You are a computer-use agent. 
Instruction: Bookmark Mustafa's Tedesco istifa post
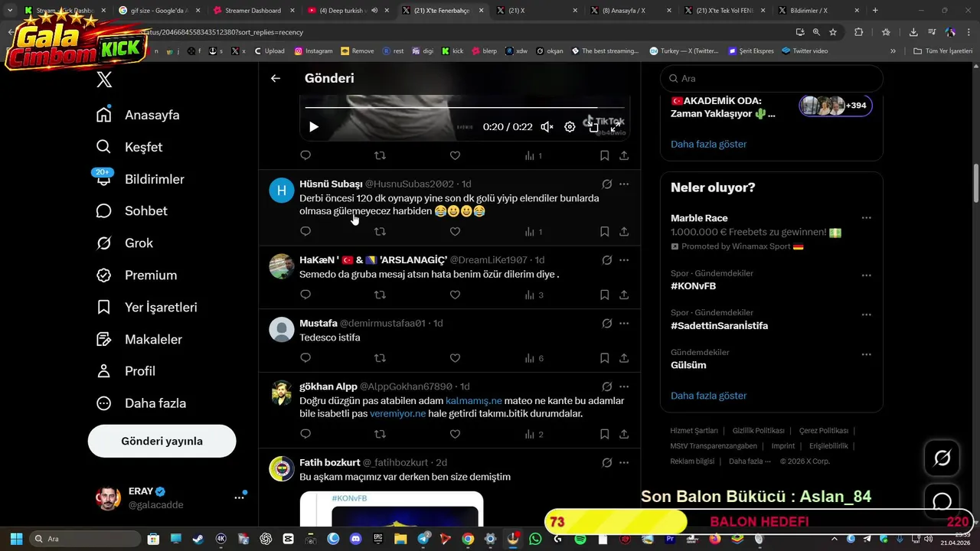604,358
